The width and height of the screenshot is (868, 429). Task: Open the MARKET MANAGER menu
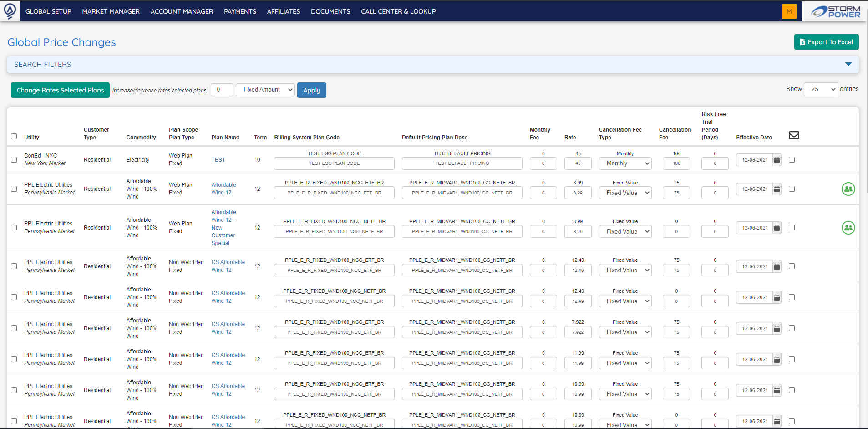pos(111,11)
